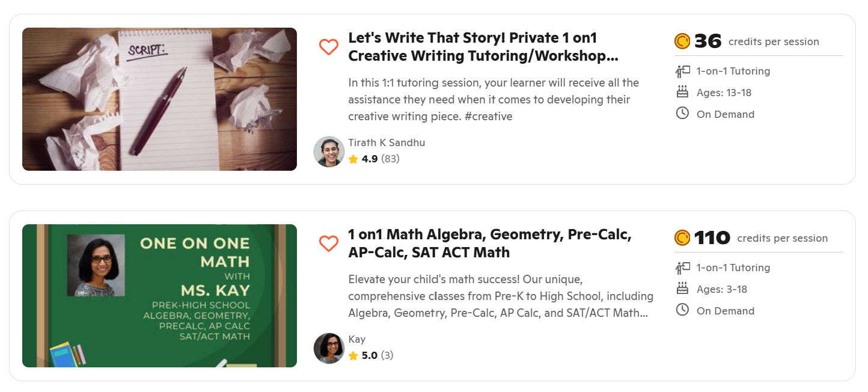Click Kay's profile avatar

pos(329,348)
